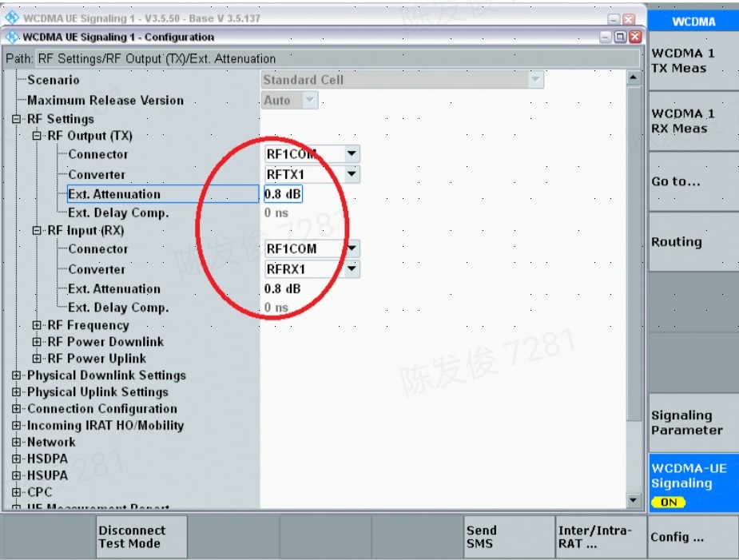Viewport: 739px width, 560px height.
Task: Click the vertical scrollbar thumb
Action: (x=634, y=253)
